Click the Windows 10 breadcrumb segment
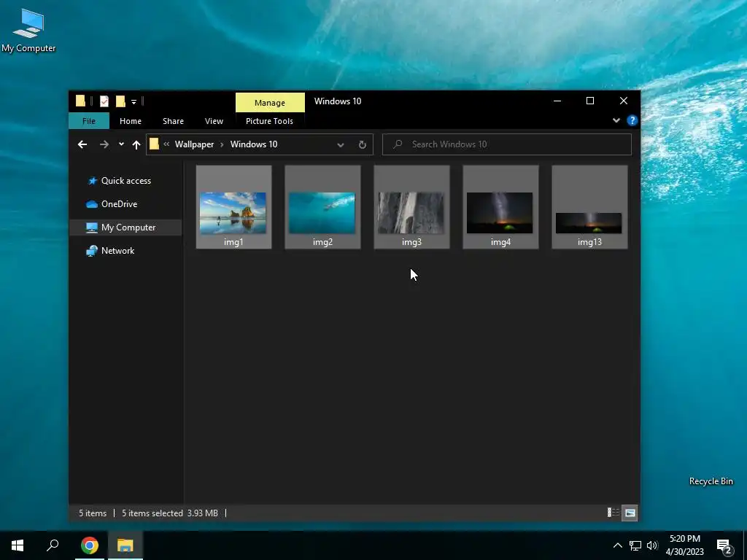 pyautogui.click(x=254, y=144)
